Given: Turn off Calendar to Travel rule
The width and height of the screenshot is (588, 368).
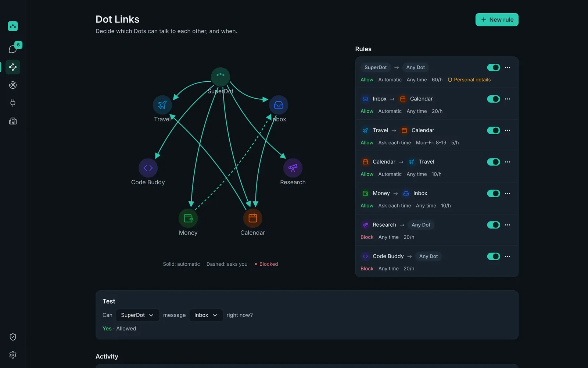Looking at the screenshot, I should coord(494,162).
